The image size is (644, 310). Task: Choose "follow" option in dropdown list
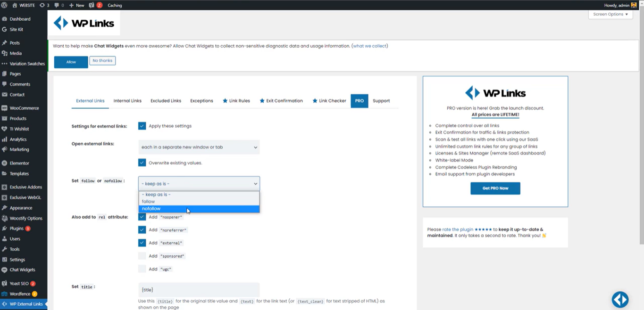coord(199,201)
